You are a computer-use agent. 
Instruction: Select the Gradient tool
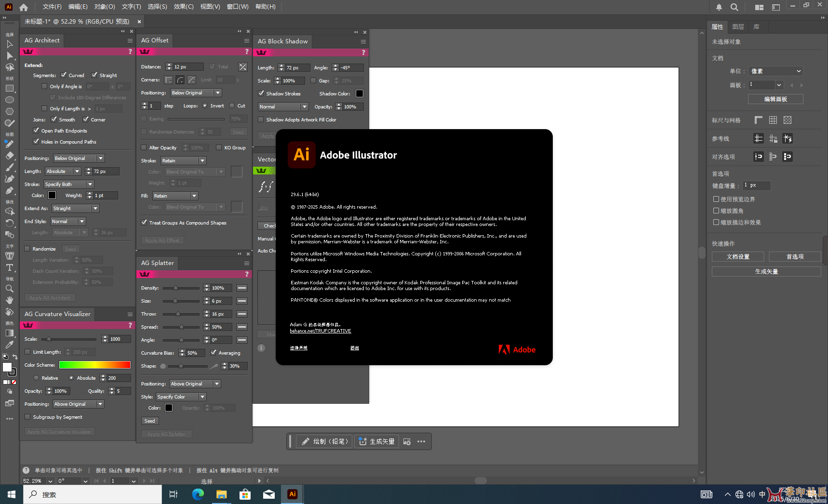pyautogui.click(x=9, y=333)
